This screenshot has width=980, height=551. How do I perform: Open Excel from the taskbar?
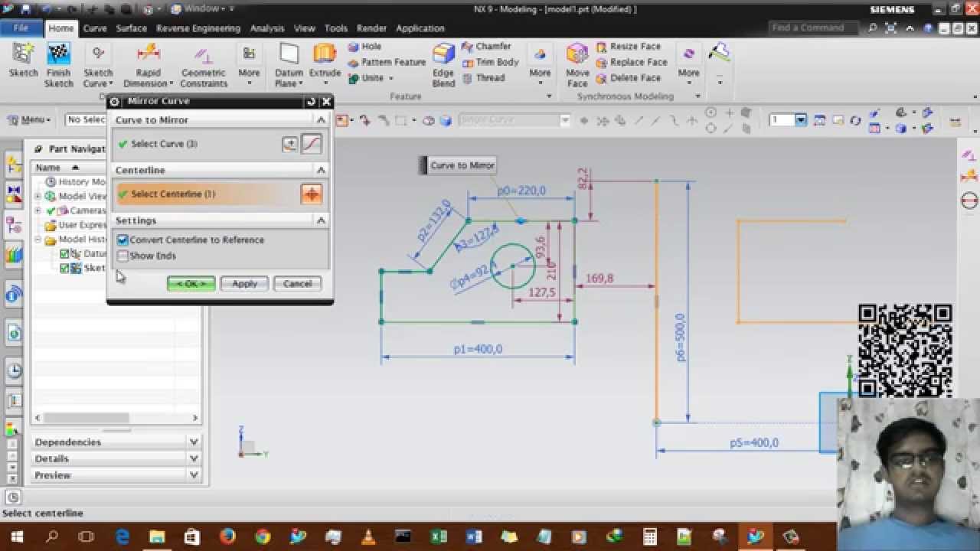point(439,536)
